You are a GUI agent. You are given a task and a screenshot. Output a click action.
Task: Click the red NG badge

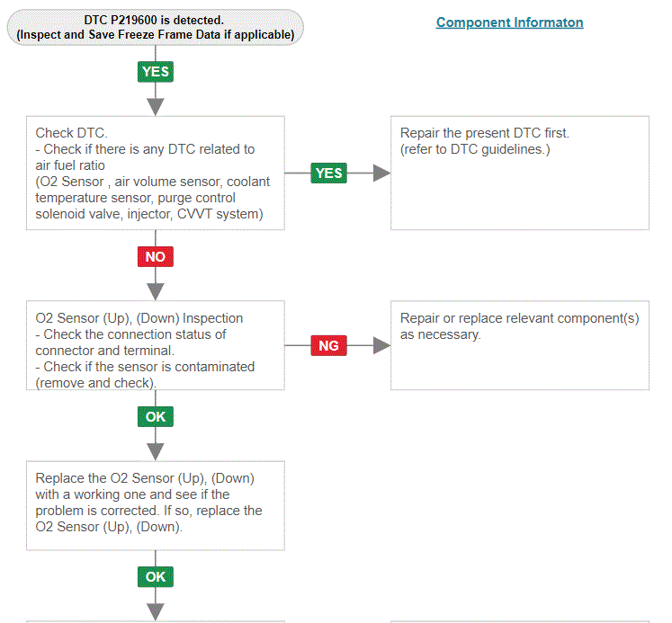pyautogui.click(x=328, y=345)
